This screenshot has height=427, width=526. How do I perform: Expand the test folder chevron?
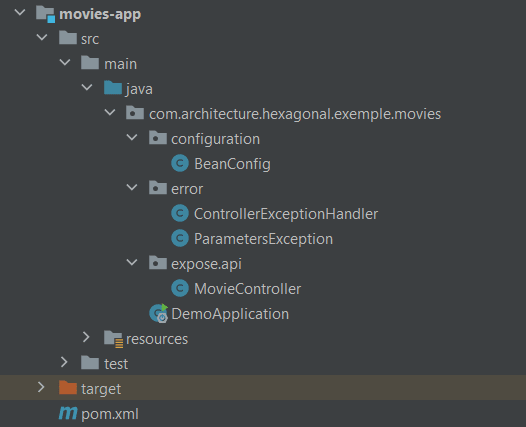tap(64, 362)
